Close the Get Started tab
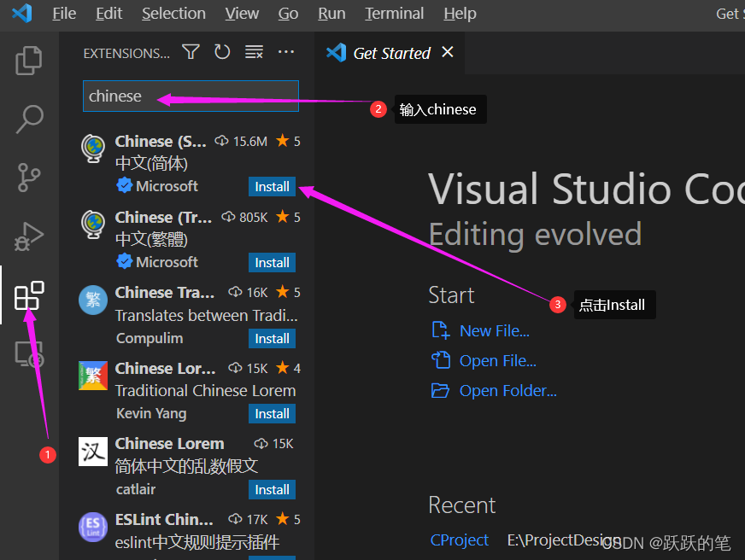The height and width of the screenshot is (560, 745). point(447,52)
